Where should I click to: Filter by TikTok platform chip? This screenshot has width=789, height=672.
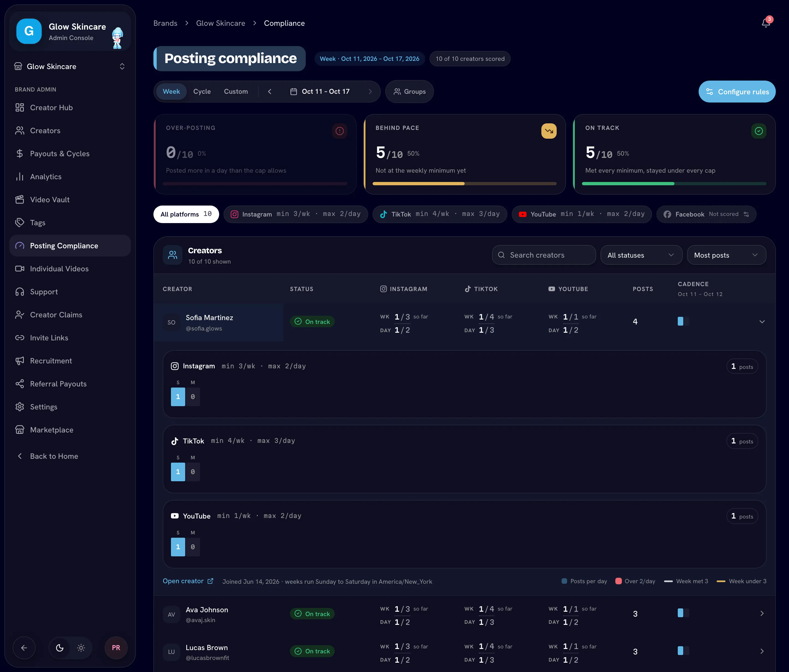pyautogui.click(x=439, y=214)
